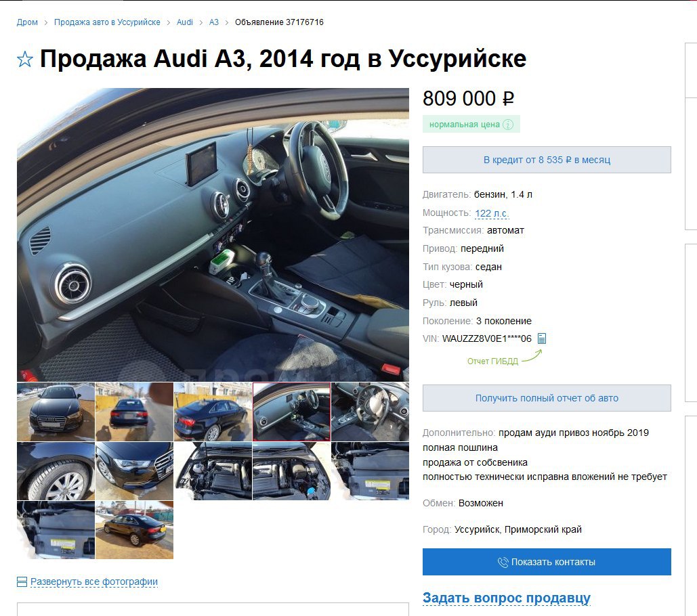
Task: Add listing to favorites with star icon
Action: tap(25, 59)
